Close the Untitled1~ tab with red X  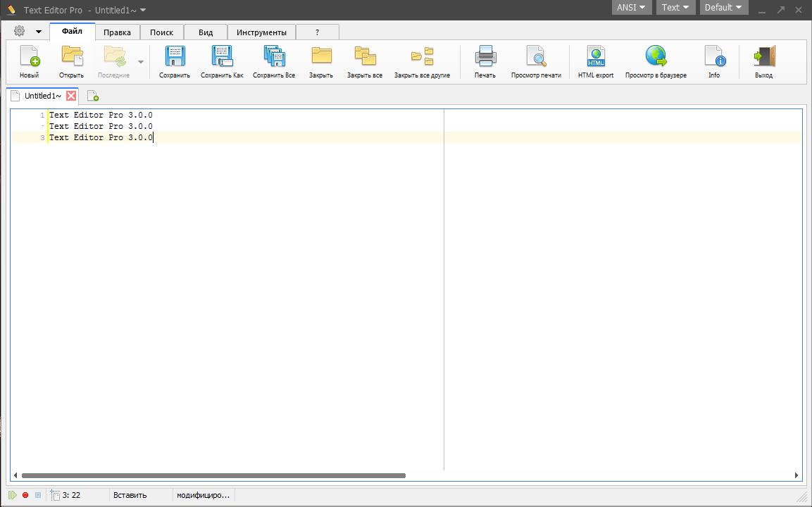click(71, 96)
